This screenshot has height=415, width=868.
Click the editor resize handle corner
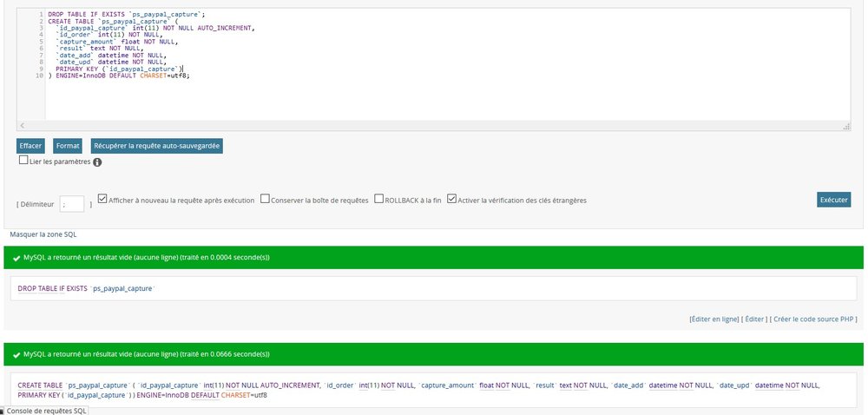click(846, 127)
